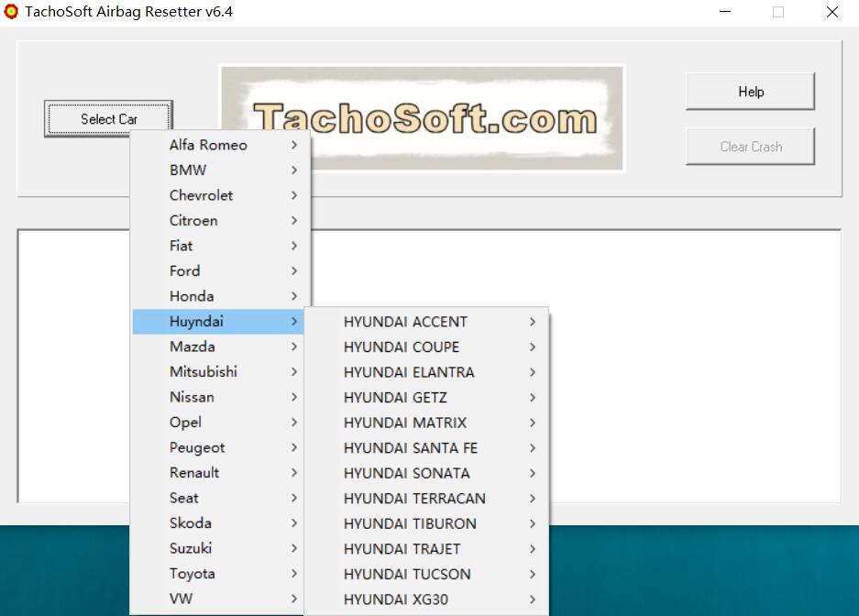This screenshot has height=616, width=859.
Task: Select HYUNDAI TRAJET from submenu
Action: click(426, 549)
